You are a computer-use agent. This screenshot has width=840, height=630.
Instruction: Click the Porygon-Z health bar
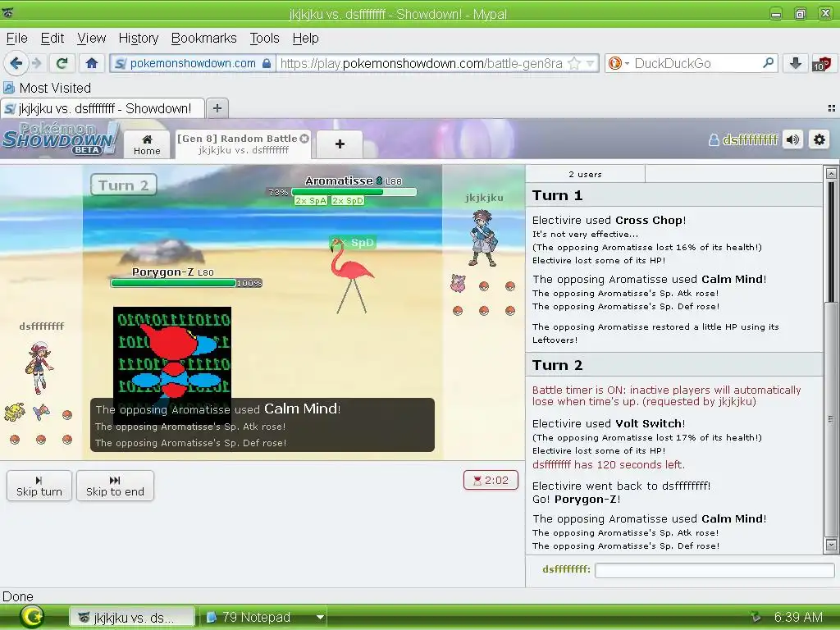[174, 283]
